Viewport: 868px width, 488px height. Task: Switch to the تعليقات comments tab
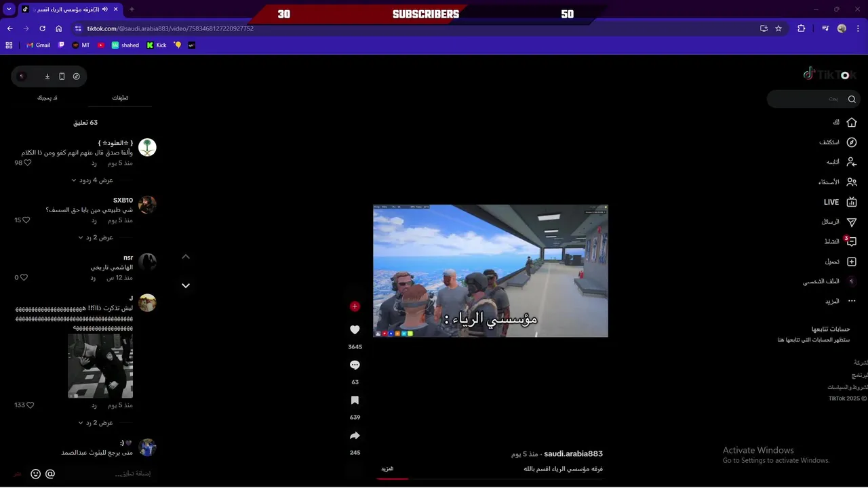[120, 98]
